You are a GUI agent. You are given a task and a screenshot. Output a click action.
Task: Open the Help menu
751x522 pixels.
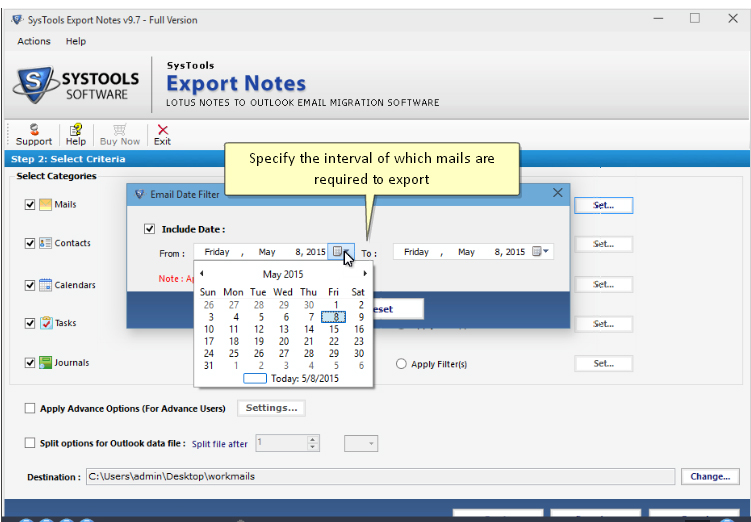(x=76, y=41)
